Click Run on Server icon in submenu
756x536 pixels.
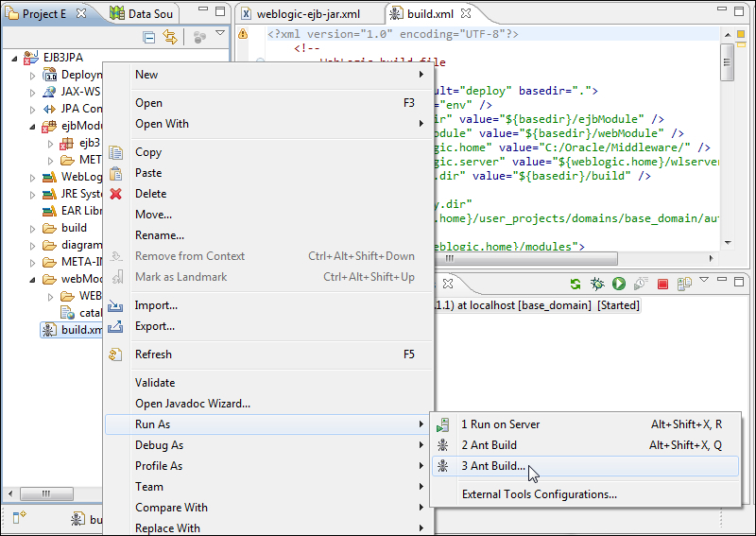click(x=442, y=424)
